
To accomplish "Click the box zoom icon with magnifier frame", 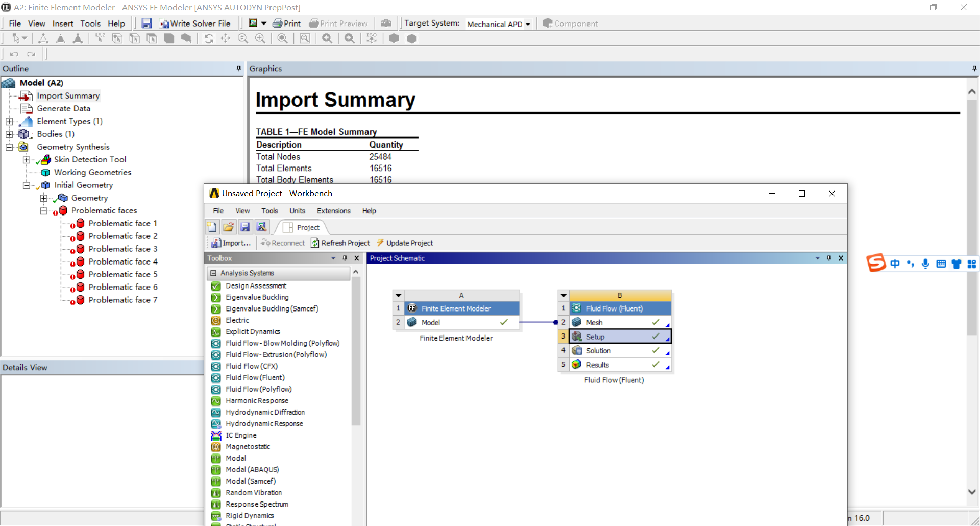I will 305,38.
